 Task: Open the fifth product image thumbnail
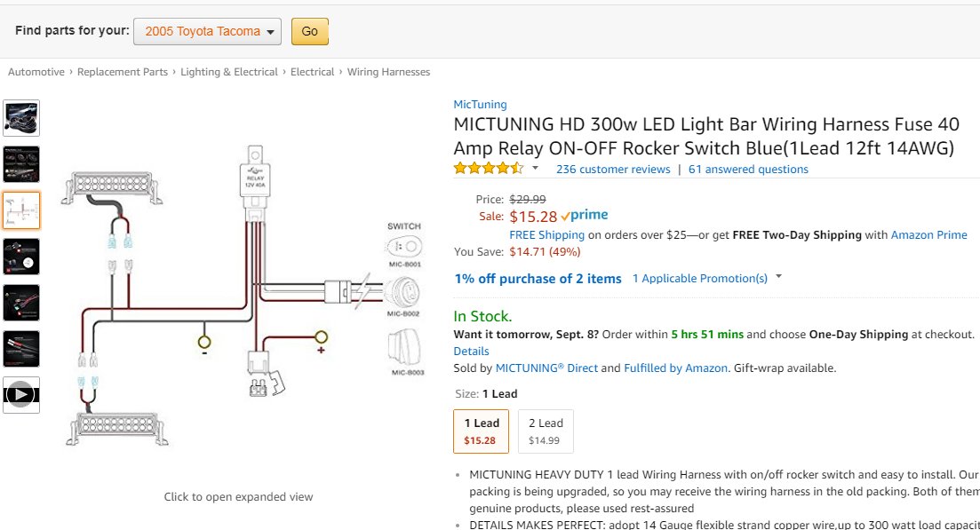point(21,303)
